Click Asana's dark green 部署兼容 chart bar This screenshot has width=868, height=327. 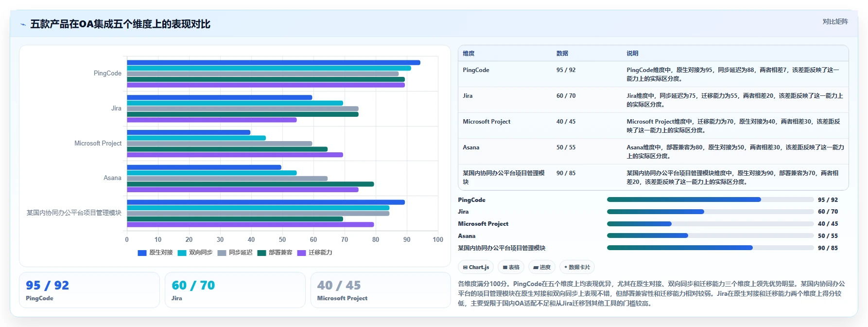coord(250,184)
